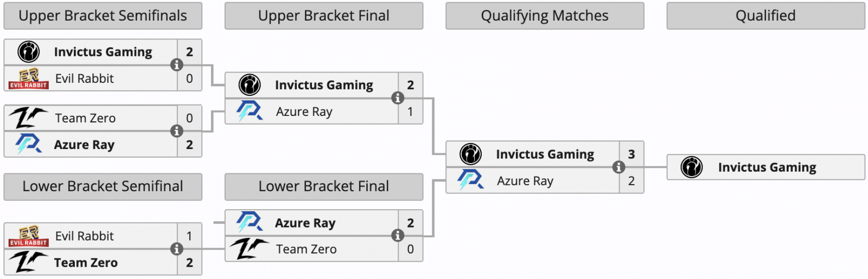Open Team Zero name in Lower Bracket Final

pyautogui.click(x=306, y=249)
